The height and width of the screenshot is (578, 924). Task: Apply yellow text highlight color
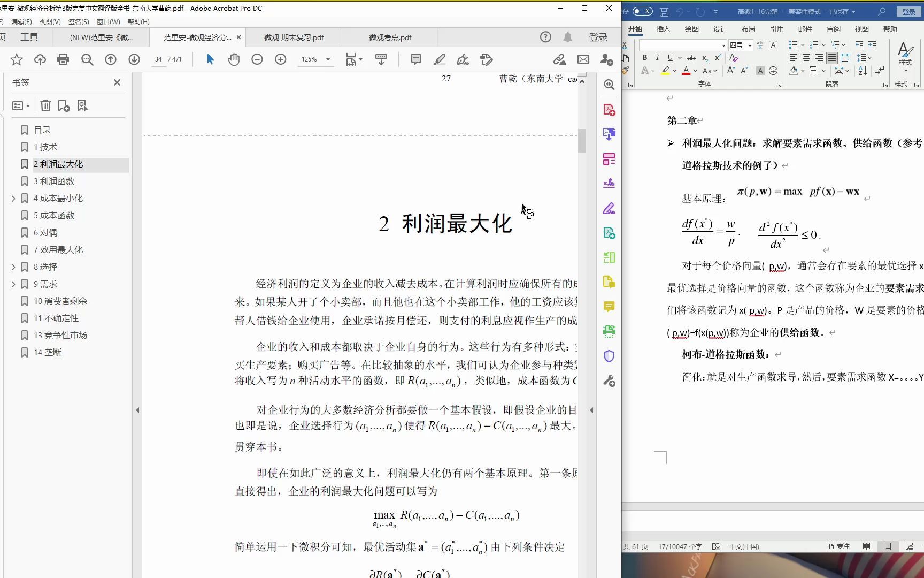pos(665,71)
